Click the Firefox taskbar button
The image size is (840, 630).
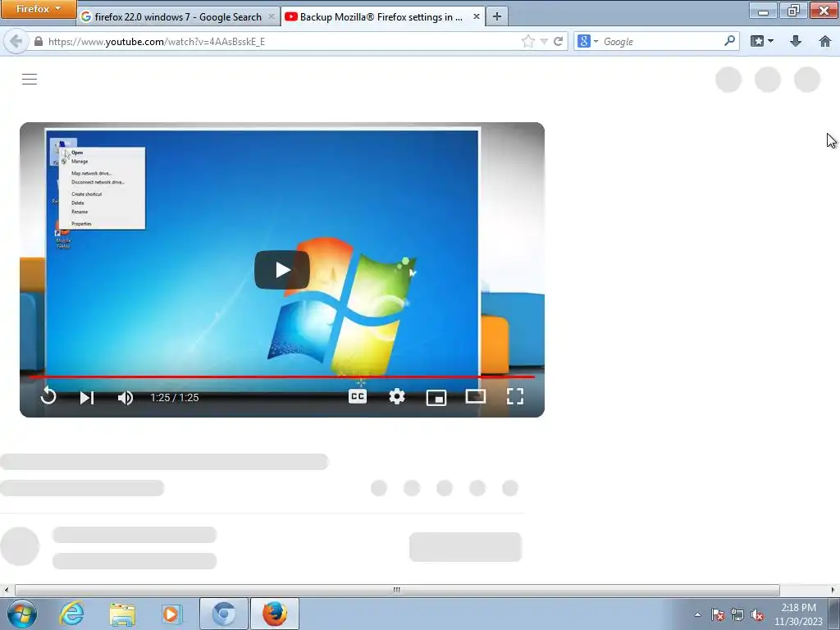[274, 614]
